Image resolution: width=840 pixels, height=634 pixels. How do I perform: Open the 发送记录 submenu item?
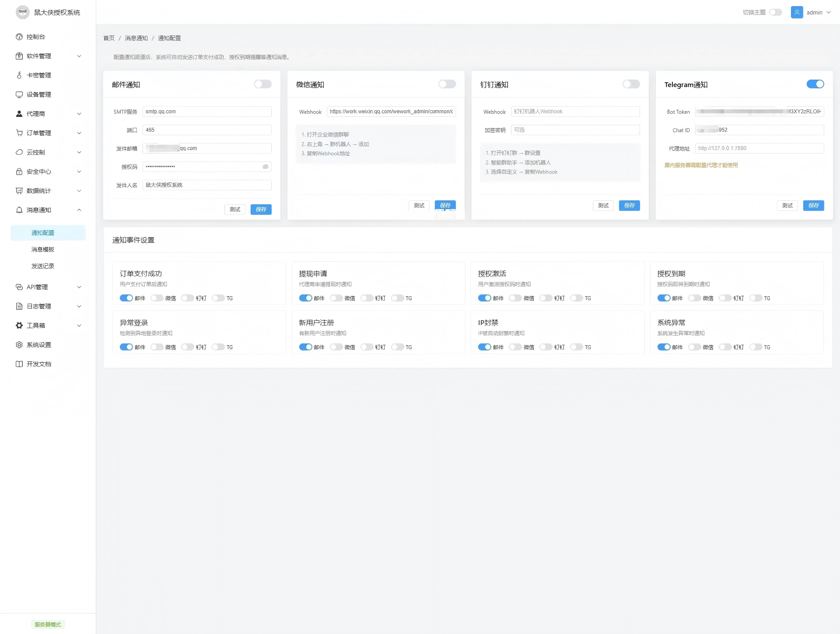click(x=43, y=266)
